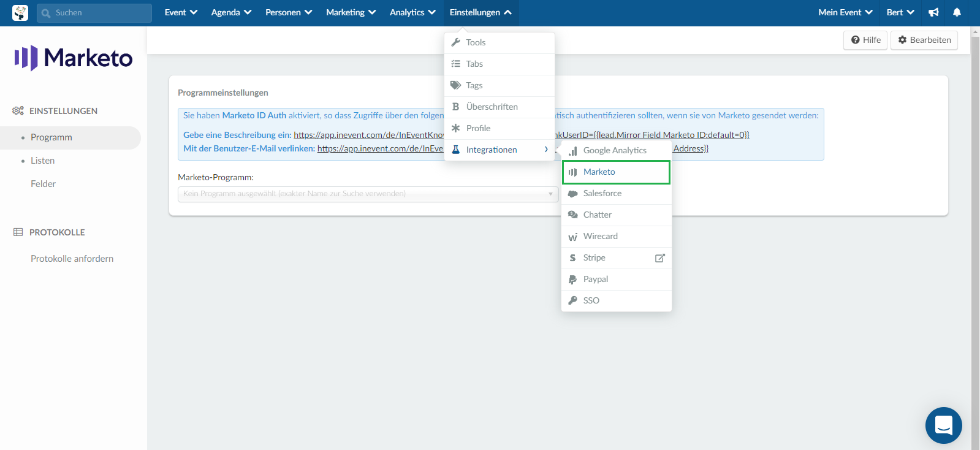The image size is (980, 450).
Task: Click the Marketo bars icon in submenu
Action: pyautogui.click(x=572, y=172)
